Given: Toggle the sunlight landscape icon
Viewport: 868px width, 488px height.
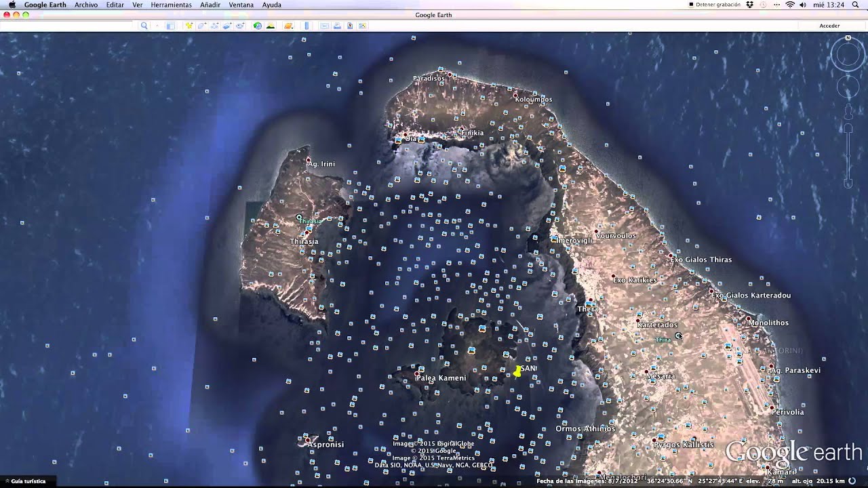Looking at the screenshot, I should (x=271, y=26).
